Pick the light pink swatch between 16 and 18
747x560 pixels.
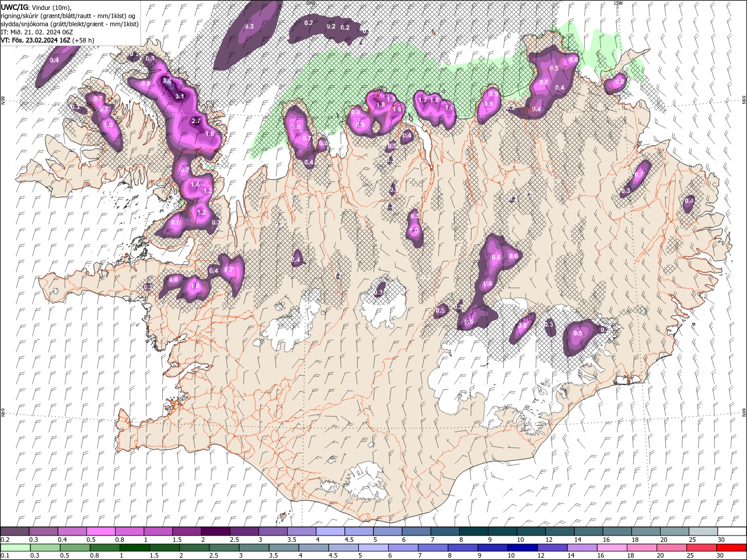[613, 548]
